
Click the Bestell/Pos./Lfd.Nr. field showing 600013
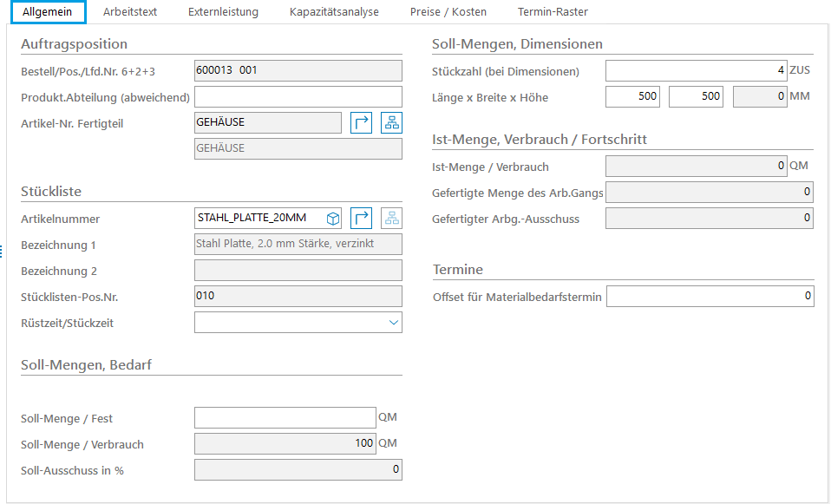pyautogui.click(x=298, y=71)
